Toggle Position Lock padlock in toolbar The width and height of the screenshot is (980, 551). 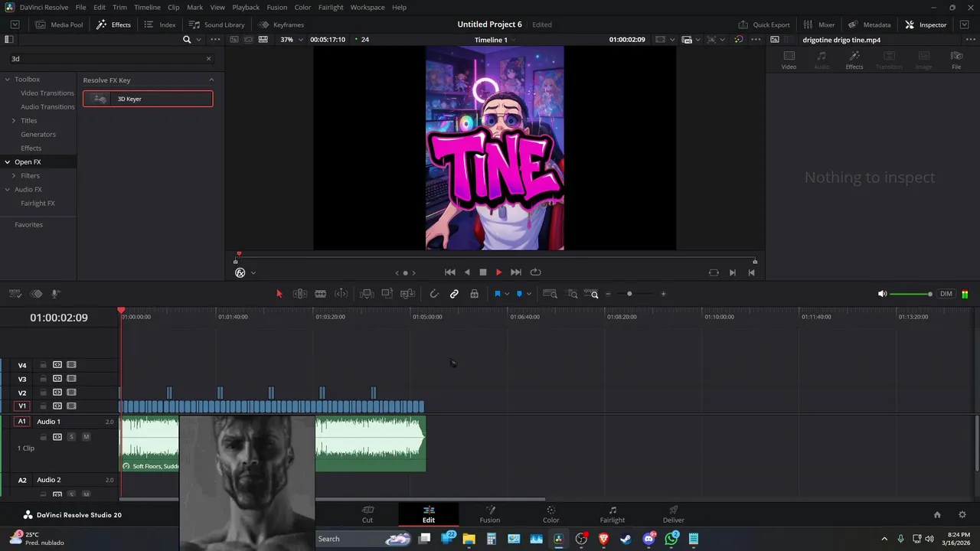475,294
